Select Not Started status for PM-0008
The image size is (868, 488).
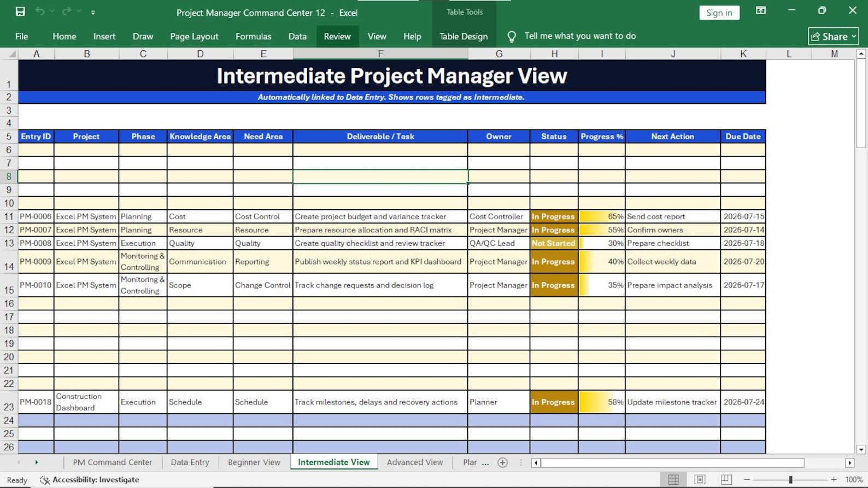(554, 243)
